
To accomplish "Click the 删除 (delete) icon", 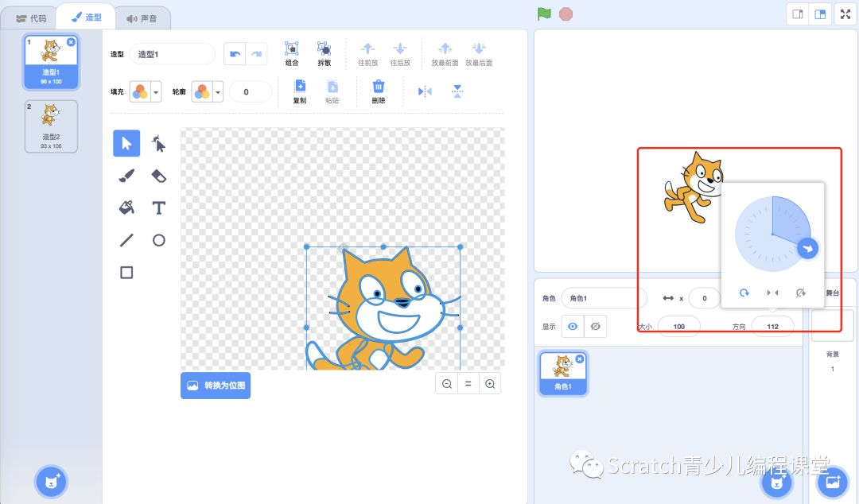I will tap(378, 90).
